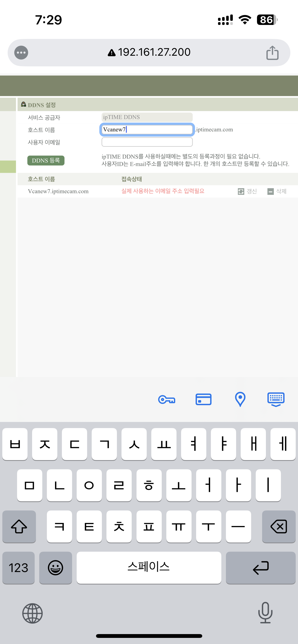Open the browser page options menu icon
Screen dimensions: 298x644
pos(21,53)
